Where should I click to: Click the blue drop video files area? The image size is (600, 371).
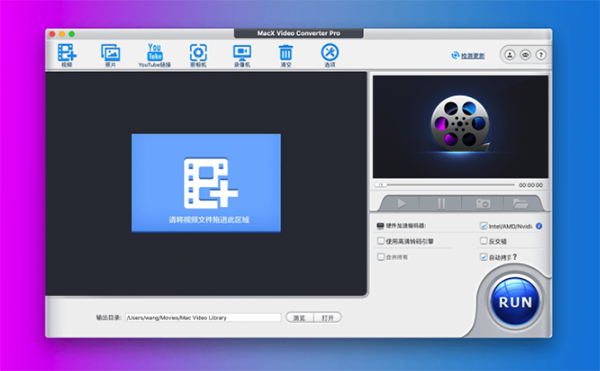(206, 183)
